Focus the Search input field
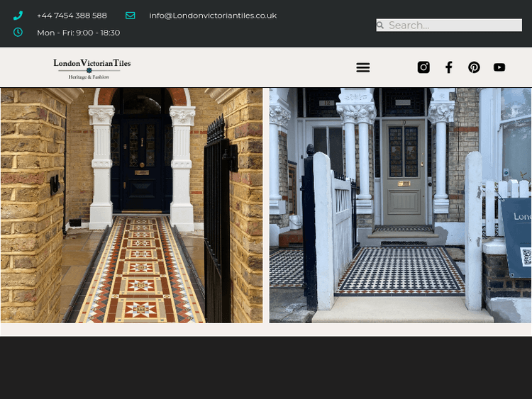The width and height of the screenshot is (532, 399). pos(454,26)
